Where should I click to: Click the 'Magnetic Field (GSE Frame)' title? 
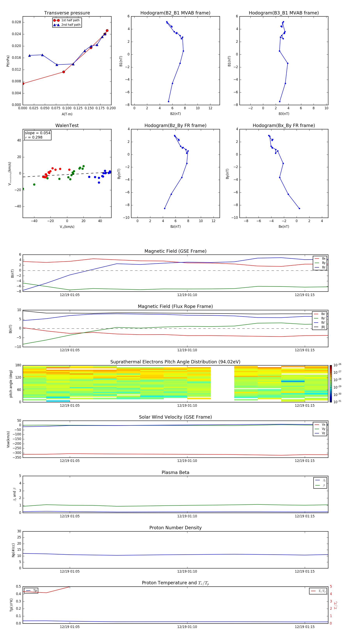click(x=175, y=251)
